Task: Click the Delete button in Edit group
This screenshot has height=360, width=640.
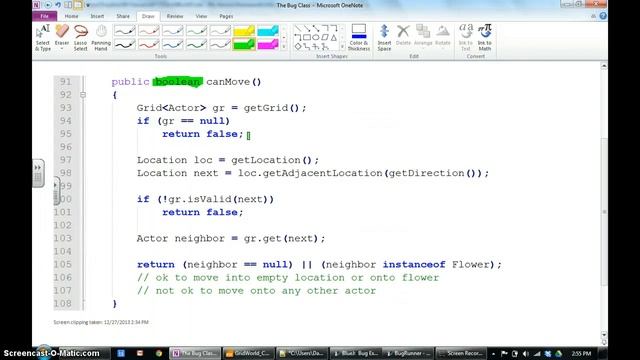Action: point(403,35)
